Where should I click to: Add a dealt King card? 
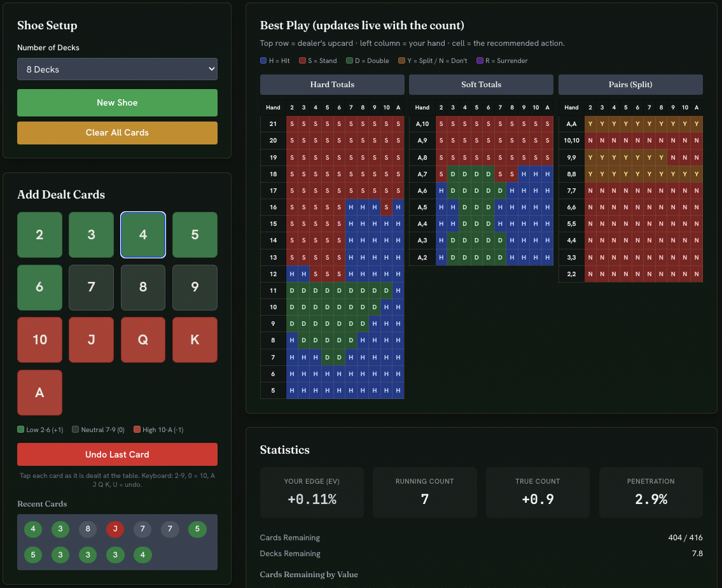click(195, 340)
